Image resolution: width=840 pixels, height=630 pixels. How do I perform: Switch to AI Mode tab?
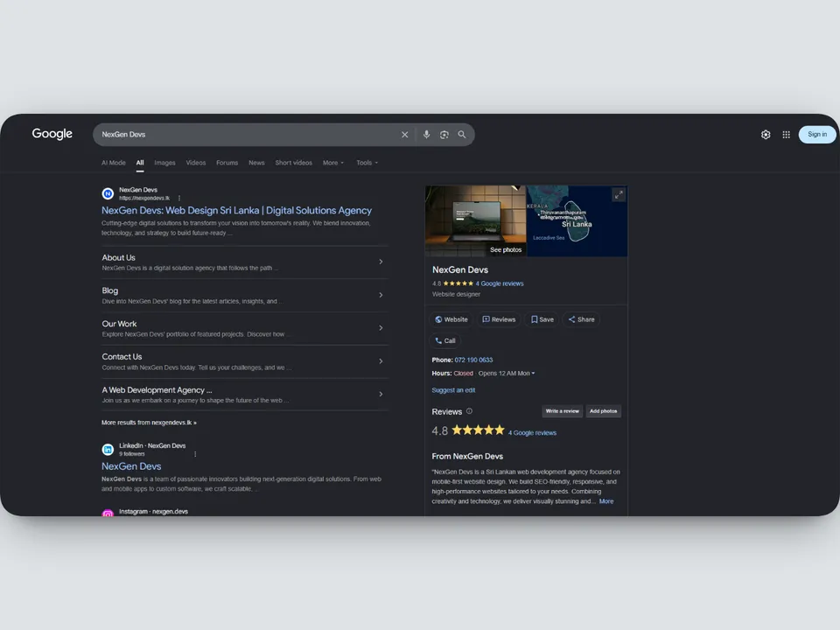pyautogui.click(x=114, y=163)
